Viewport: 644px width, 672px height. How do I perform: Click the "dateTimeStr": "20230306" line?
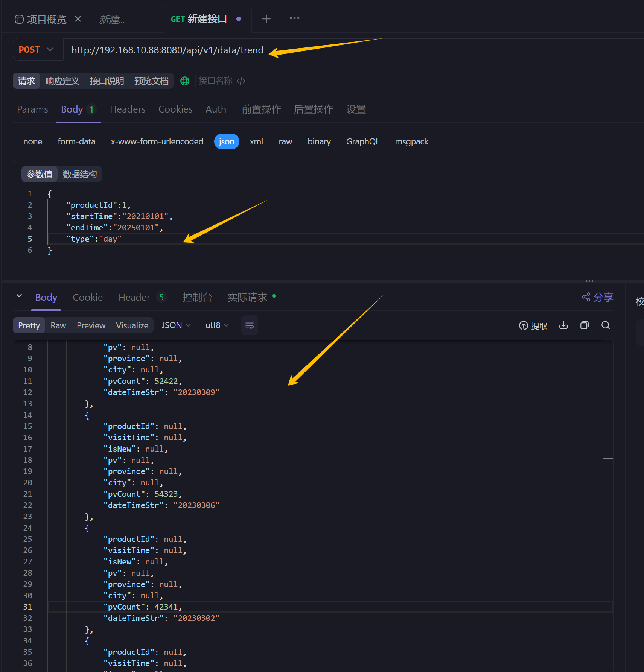[x=161, y=505]
